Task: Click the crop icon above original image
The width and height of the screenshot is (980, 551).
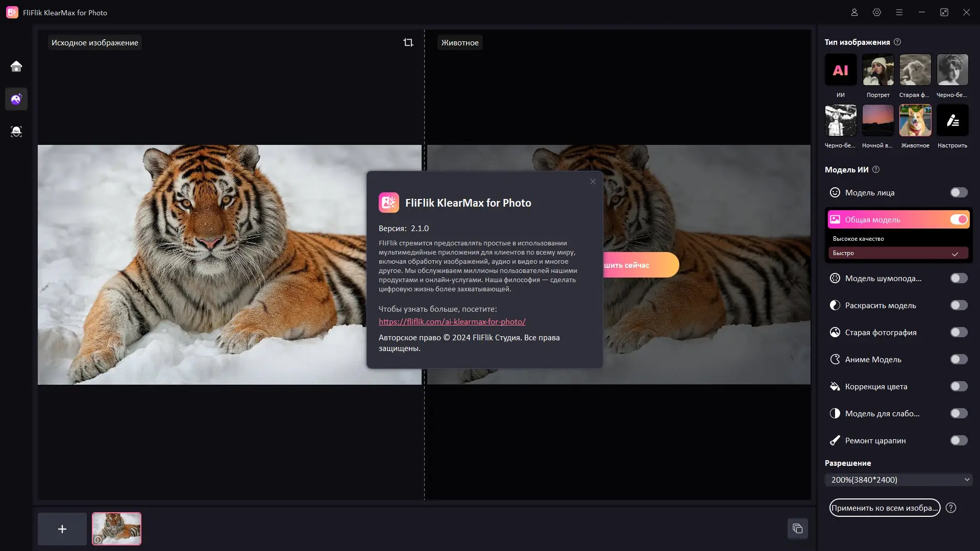Action: 408,42
